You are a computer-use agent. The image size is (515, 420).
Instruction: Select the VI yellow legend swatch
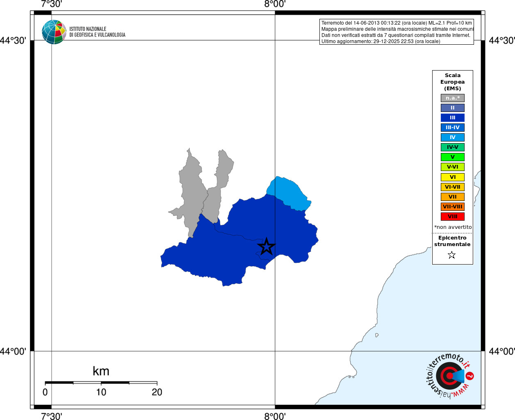tap(453, 177)
